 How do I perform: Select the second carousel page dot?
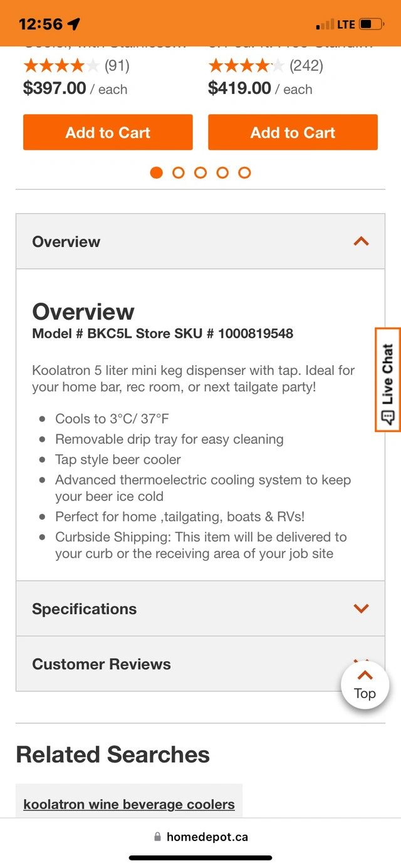pos(179,172)
